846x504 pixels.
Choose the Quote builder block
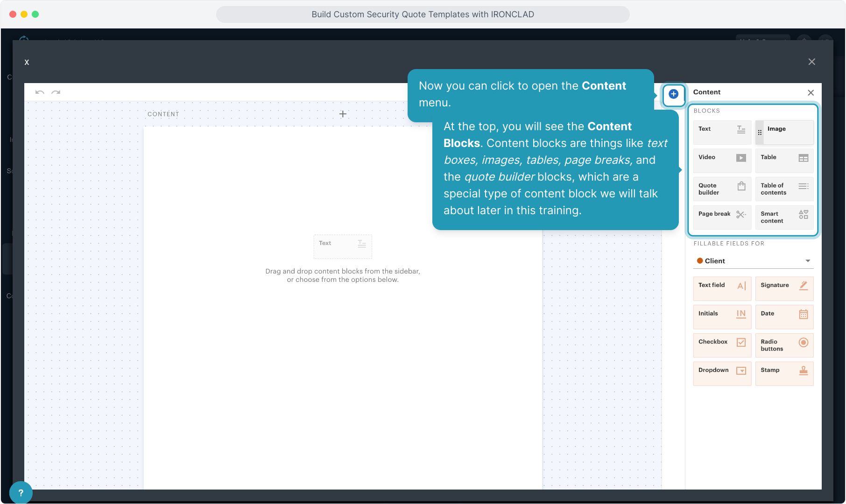pyautogui.click(x=722, y=189)
